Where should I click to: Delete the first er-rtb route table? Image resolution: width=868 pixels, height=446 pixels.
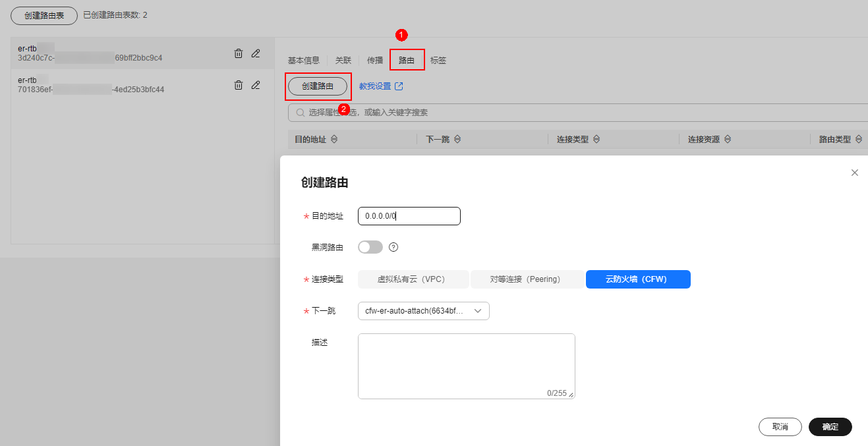pyautogui.click(x=239, y=53)
